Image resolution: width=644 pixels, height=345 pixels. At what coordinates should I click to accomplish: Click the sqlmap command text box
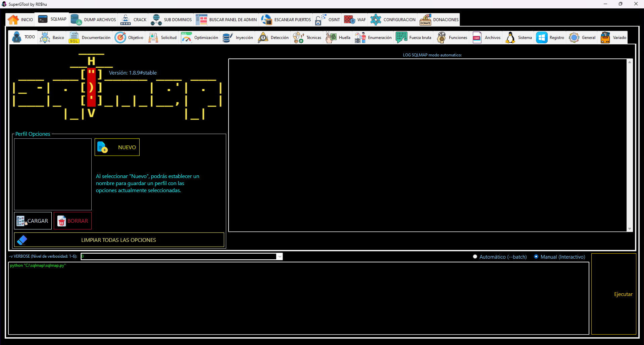point(299,298)
